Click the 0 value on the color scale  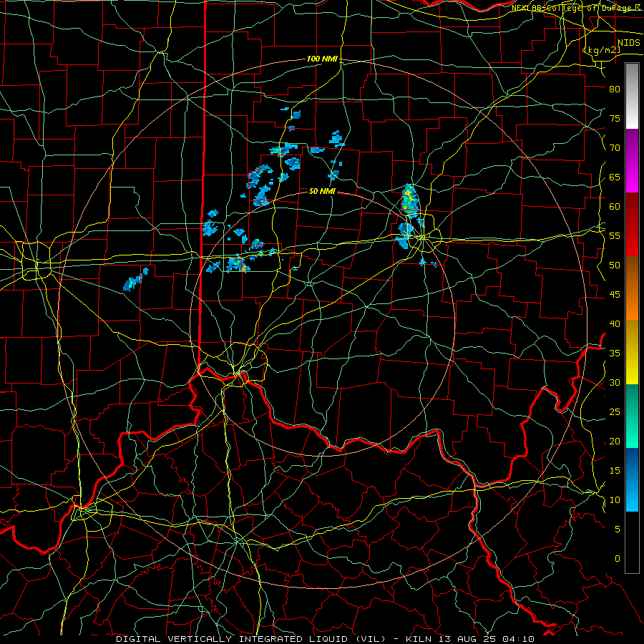click(618, 559)
